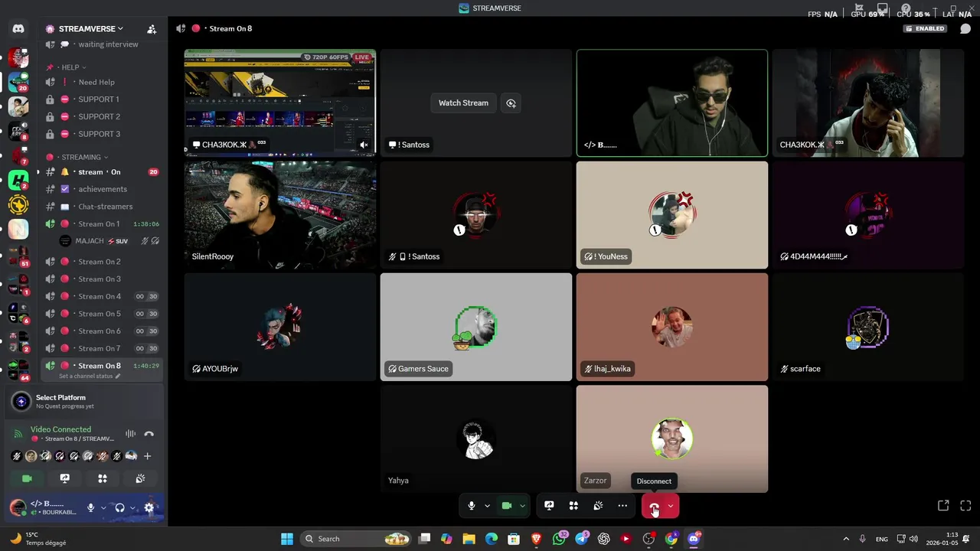Open WhatsApp from the taskbar

pos(559,539)
